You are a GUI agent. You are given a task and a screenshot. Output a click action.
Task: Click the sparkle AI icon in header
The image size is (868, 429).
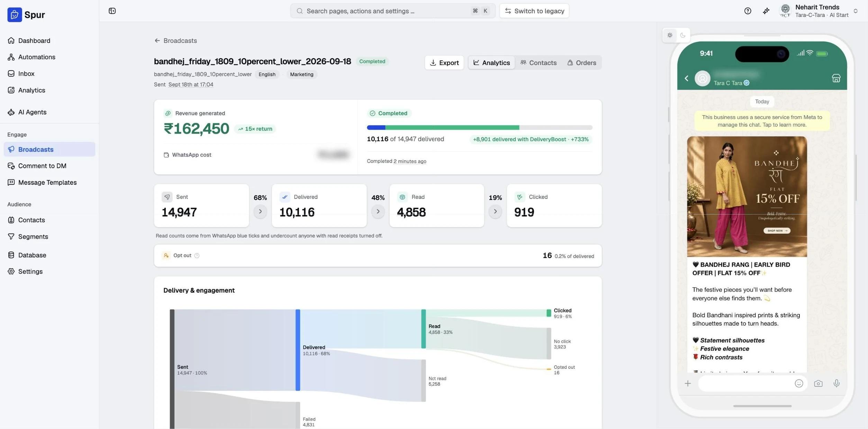point(766,11)
